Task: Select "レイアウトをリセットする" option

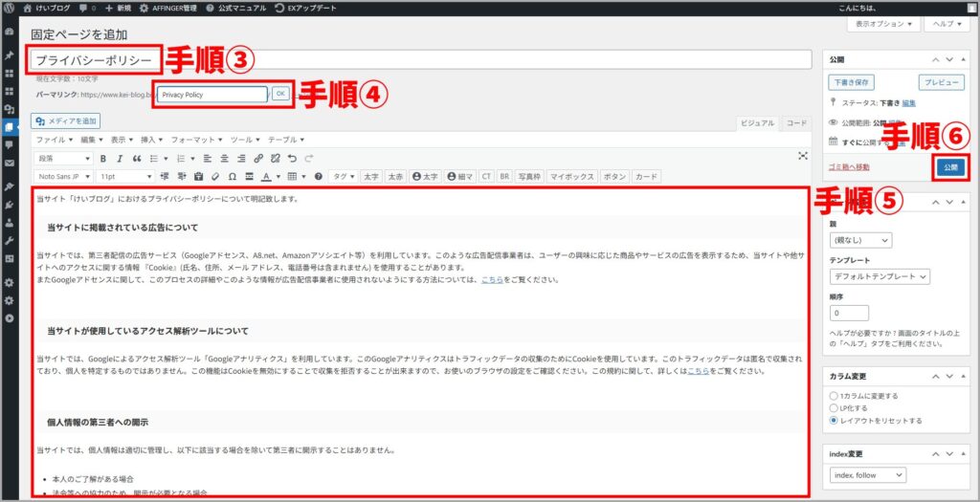Action: 834,420
